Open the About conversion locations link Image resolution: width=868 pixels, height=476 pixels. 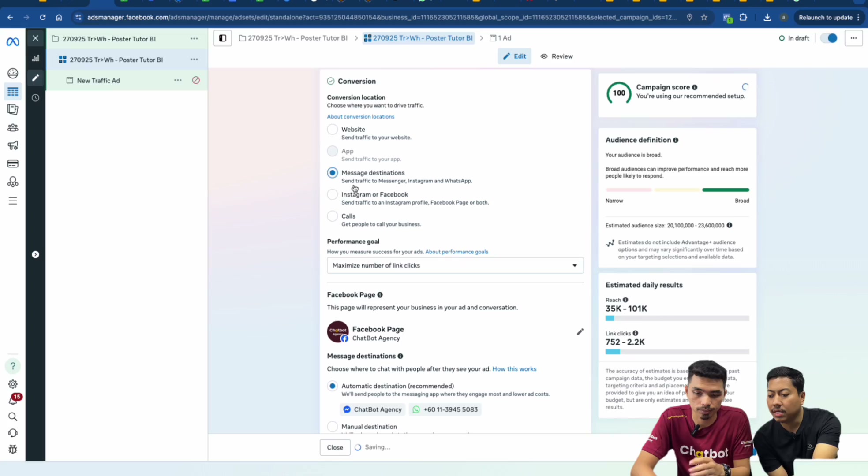pyautogui.click(x=360, y=117)
